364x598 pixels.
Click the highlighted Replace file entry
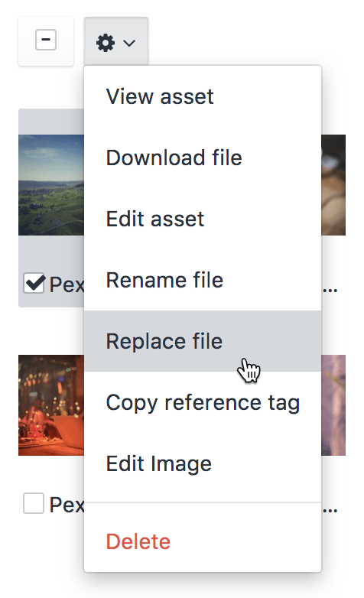(203, 341)
